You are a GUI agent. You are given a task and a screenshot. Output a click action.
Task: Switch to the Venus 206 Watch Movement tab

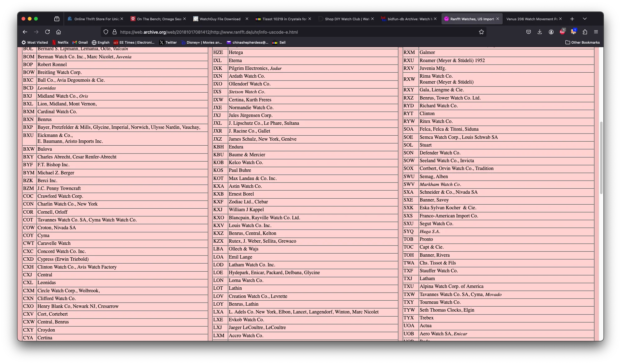coord(531,19)
